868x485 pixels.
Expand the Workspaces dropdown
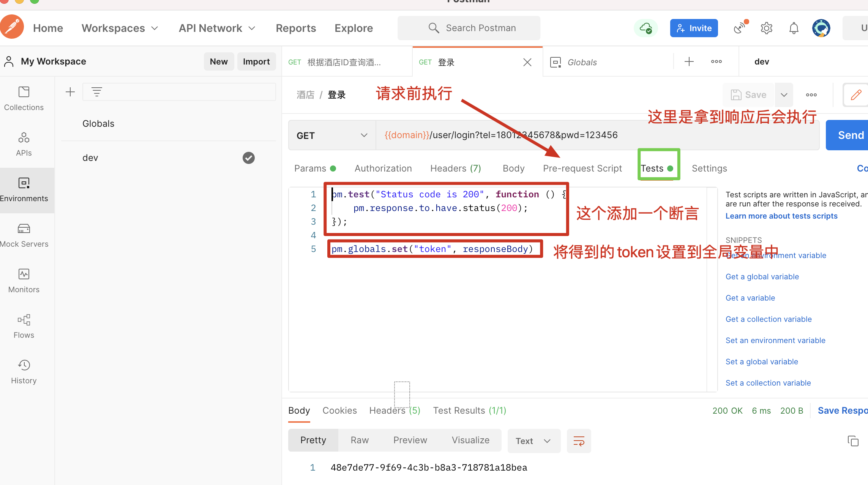click(120, 28)
